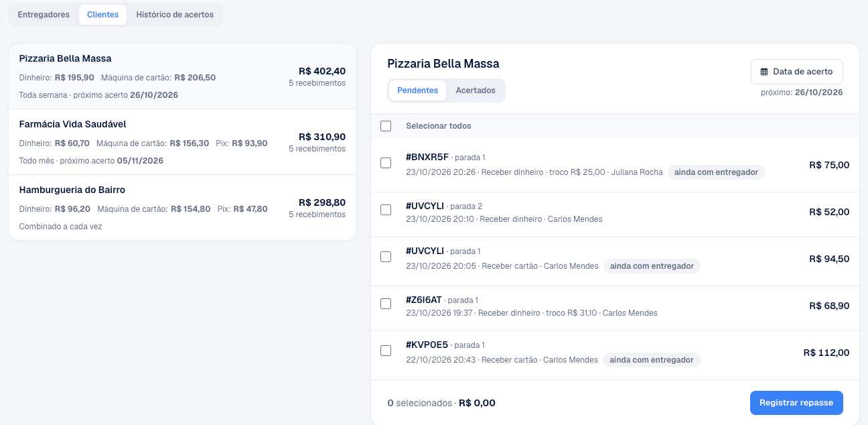Select order #BNXR5F checkbox
Screen dimensions: 868x425
click(x=386, y=163)
